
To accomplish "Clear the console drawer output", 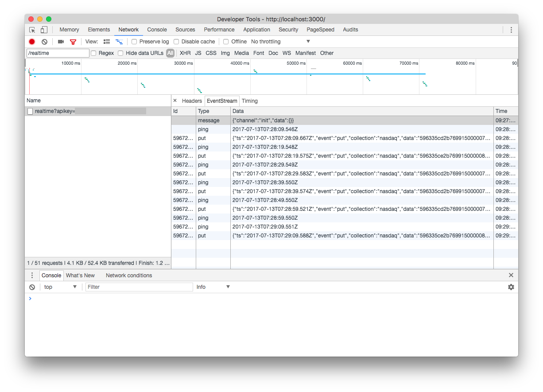I will coord(32,287).
